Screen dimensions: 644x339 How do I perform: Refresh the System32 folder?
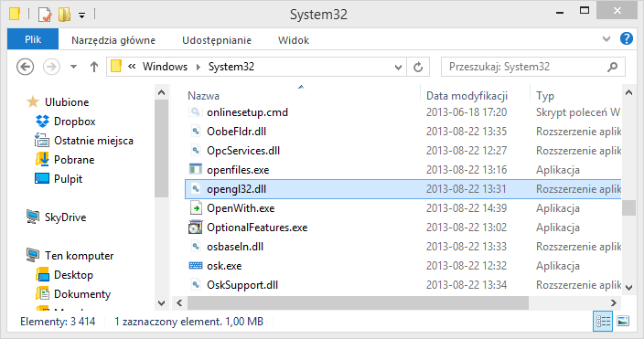tap(418, 67)
